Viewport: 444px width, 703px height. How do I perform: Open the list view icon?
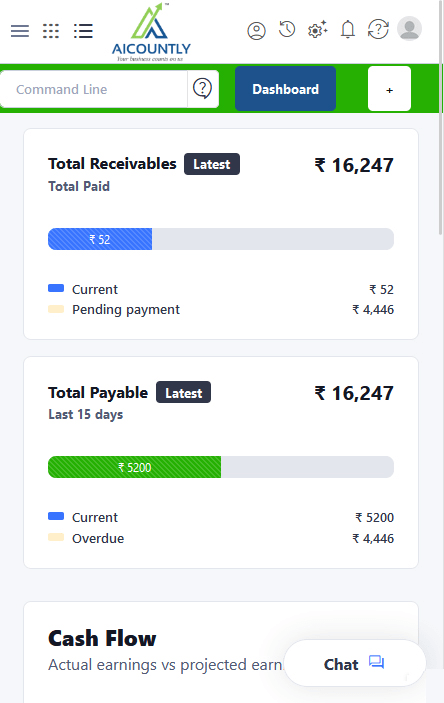[x=83, y=31]
